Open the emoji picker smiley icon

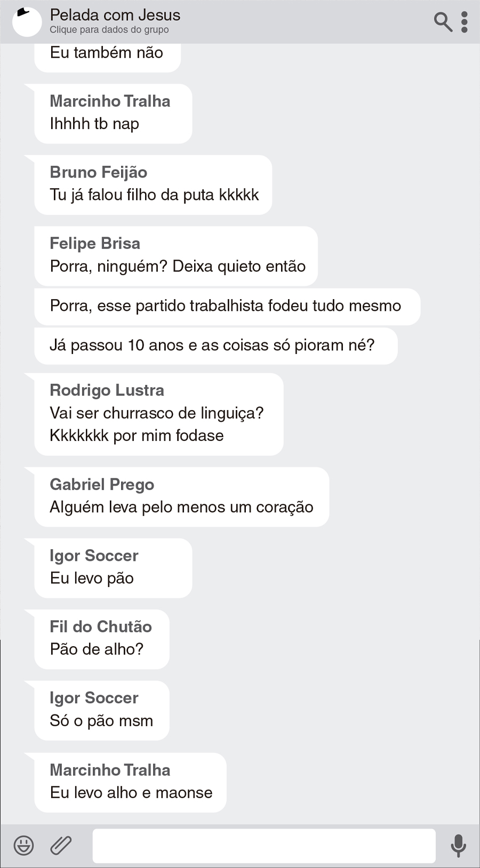pos(23,845)
